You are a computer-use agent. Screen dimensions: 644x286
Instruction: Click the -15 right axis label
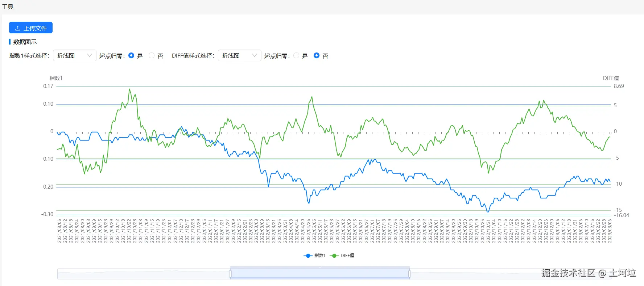tap(618, 210)
